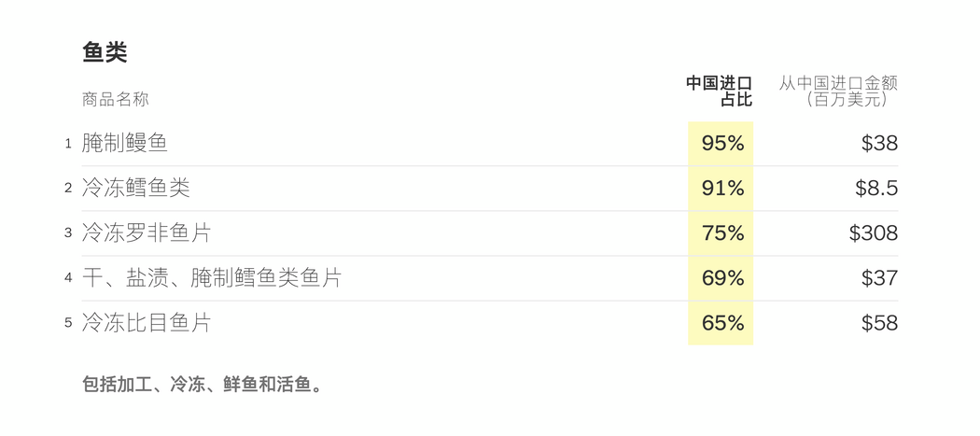
Task: Click the highlighted 91% cell
Action: click(x=722, y=189)
